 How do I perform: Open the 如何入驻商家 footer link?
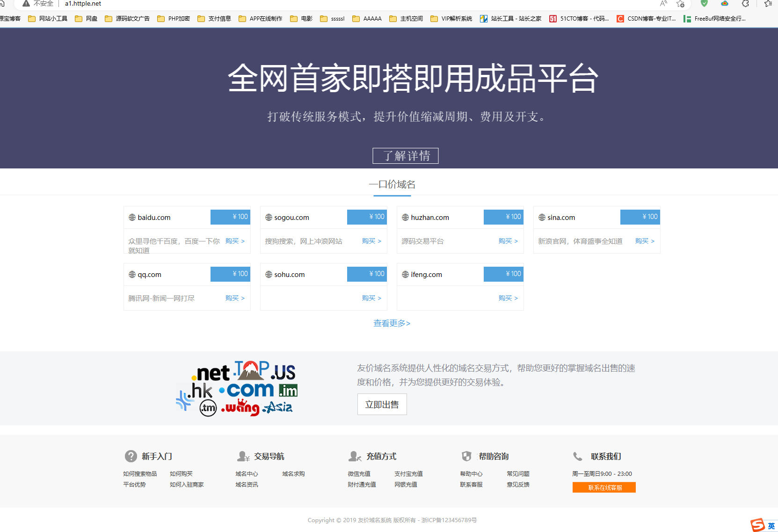187,485
